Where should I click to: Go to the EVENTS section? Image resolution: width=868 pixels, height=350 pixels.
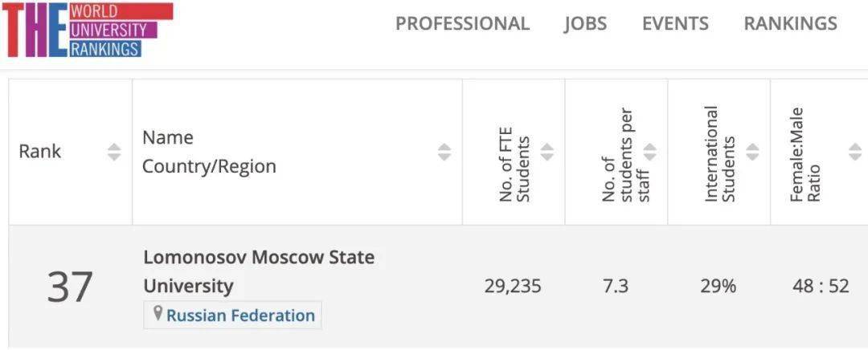tap(675, 24)
